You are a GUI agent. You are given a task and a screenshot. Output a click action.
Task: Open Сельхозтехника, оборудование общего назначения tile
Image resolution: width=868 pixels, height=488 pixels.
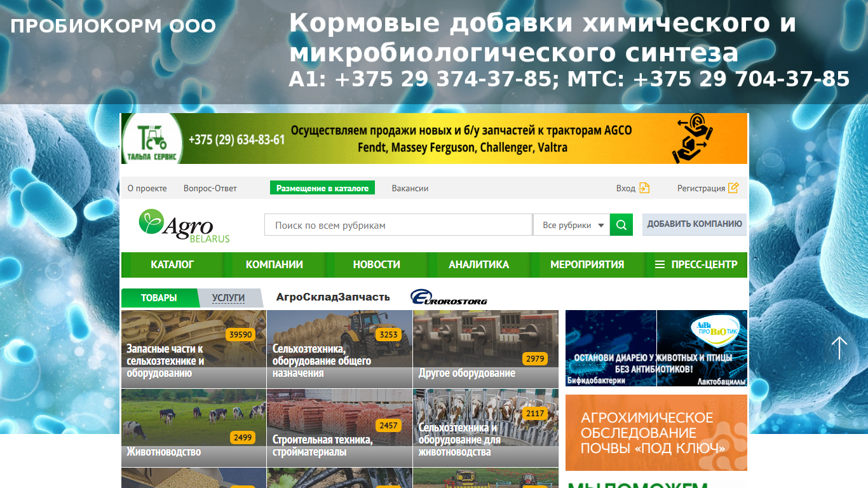click(x=339, y=349)
